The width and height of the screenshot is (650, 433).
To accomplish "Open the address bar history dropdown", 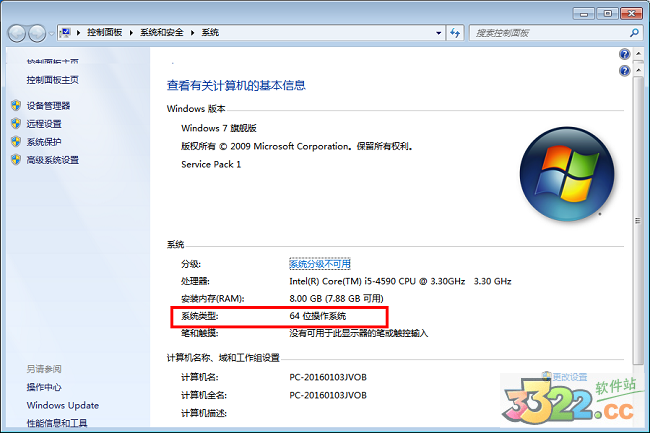I will click(x=439, y=33).
